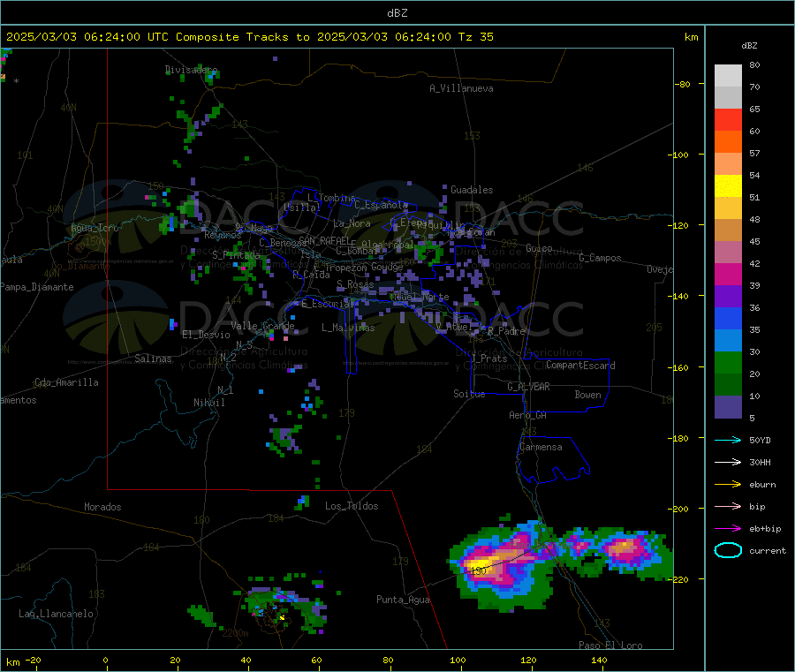Click the 'Valle_Grande' map label
795x672 pixels.
pos(262,326)
